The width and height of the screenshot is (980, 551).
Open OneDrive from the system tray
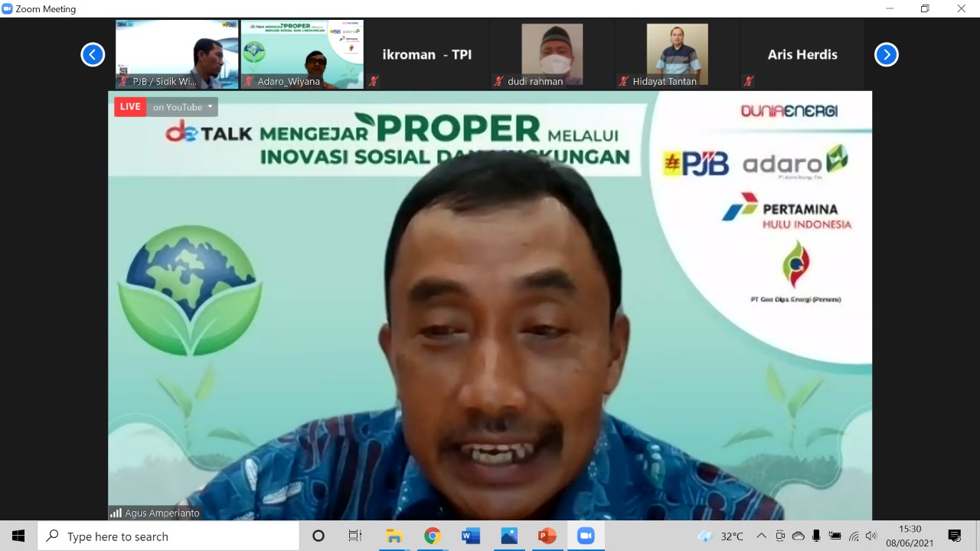pos(797,536)
